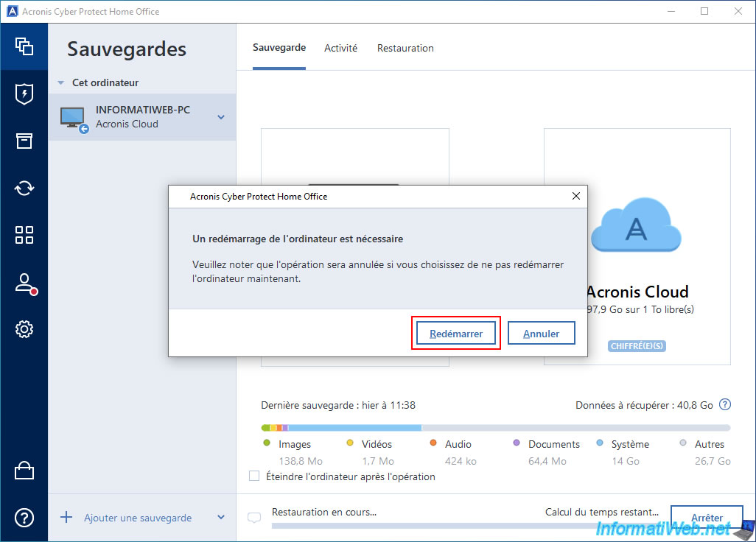Open the Account user icon in sidebar
Image resolution: width=756 pixels, height=542 pixels.
(x=25, y=284)
